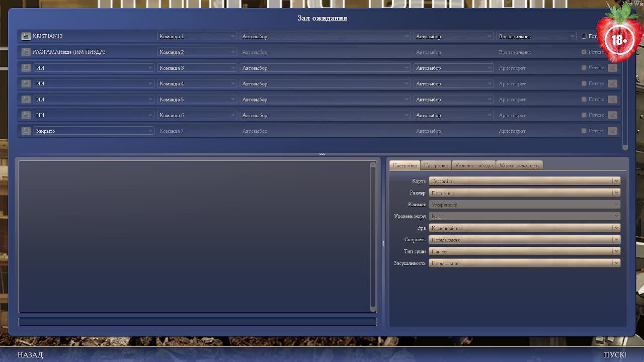This screenshot has height=362, width=644.
Task: Open the Скорость game speed dropdown
Action: click(524, 240)
